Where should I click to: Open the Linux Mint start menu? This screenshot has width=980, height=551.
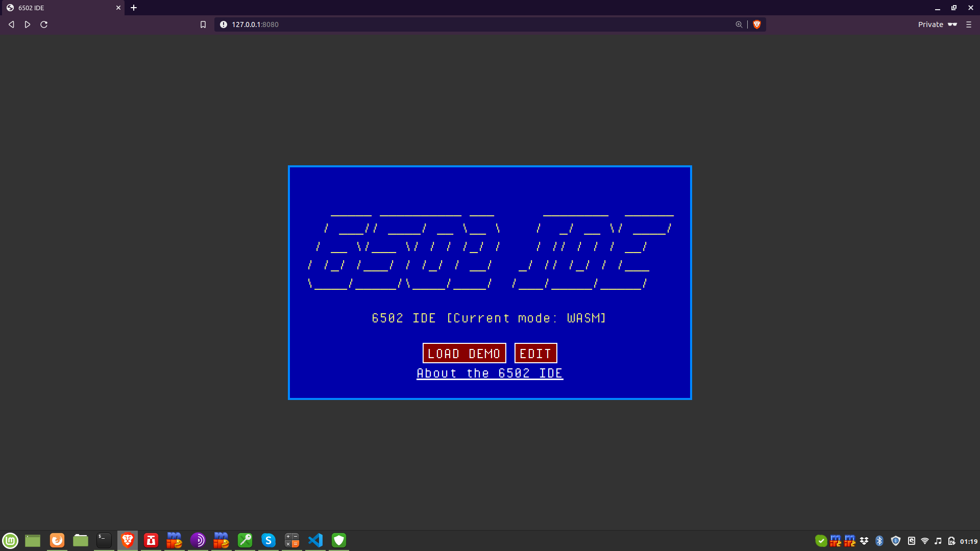[x=10, y=540]
